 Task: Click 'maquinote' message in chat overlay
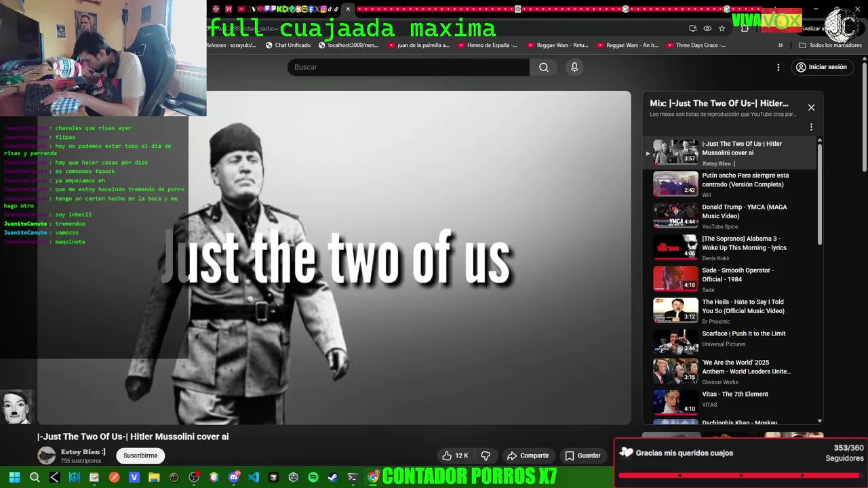click(x=71, y=241)
